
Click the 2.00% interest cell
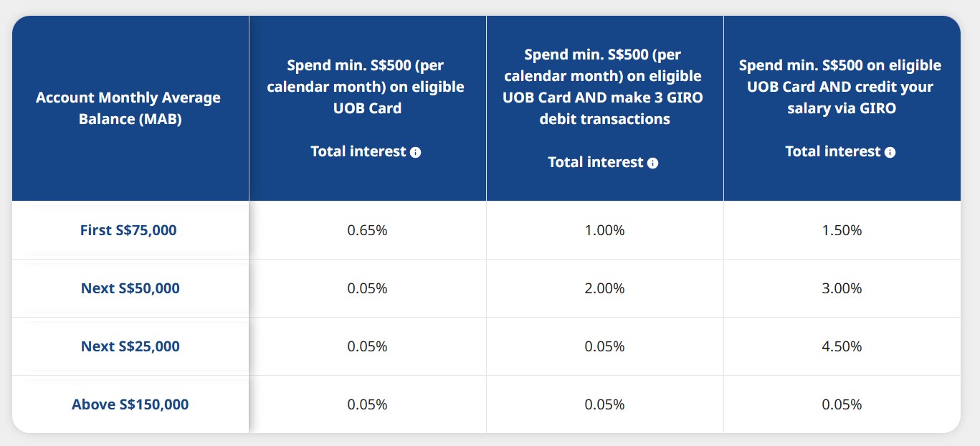[604, 288]
